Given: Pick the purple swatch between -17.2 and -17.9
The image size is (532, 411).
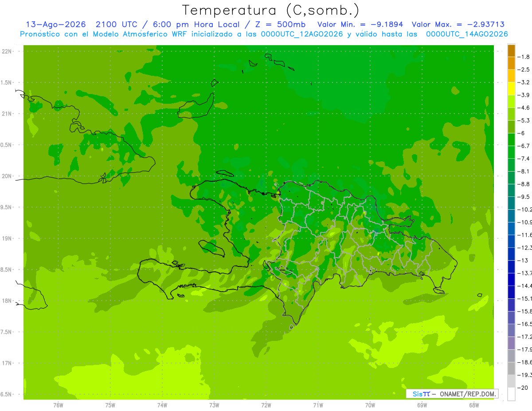Looking at the screenshot, I should point(512,343).
